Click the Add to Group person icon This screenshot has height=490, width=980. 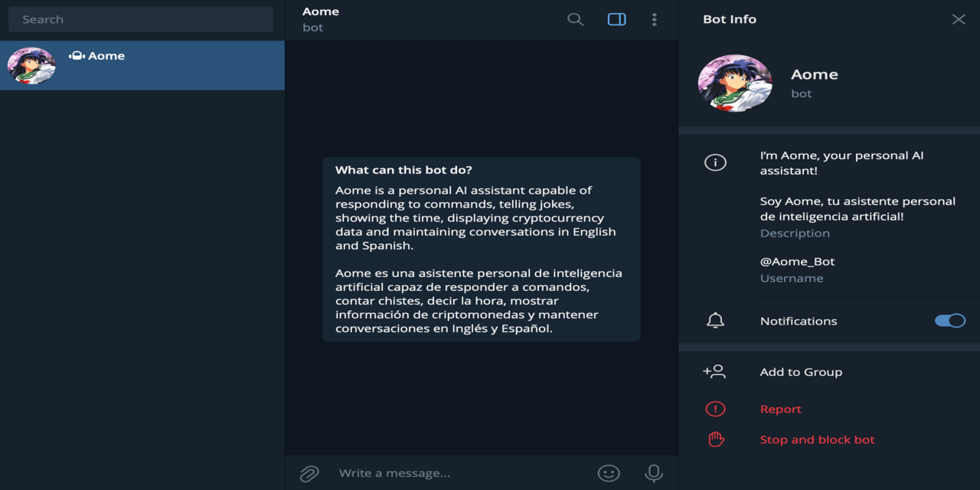pos(714,371)
